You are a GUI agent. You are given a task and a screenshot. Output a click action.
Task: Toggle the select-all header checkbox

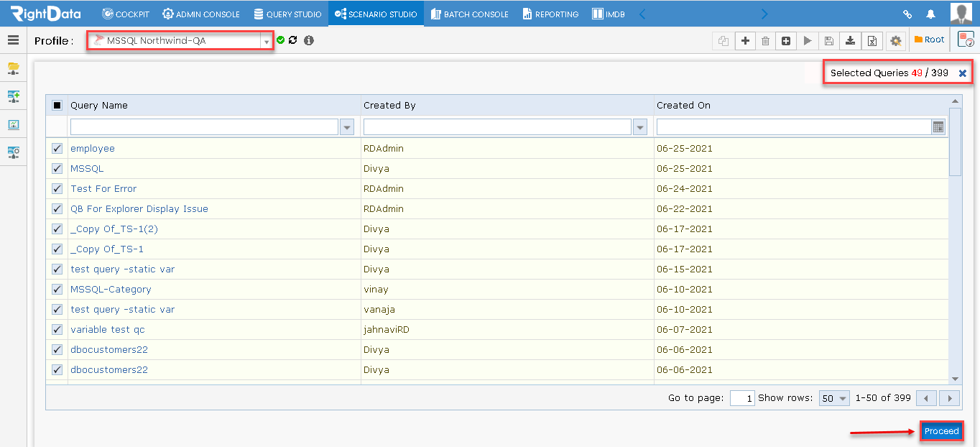tap(57, 106)
